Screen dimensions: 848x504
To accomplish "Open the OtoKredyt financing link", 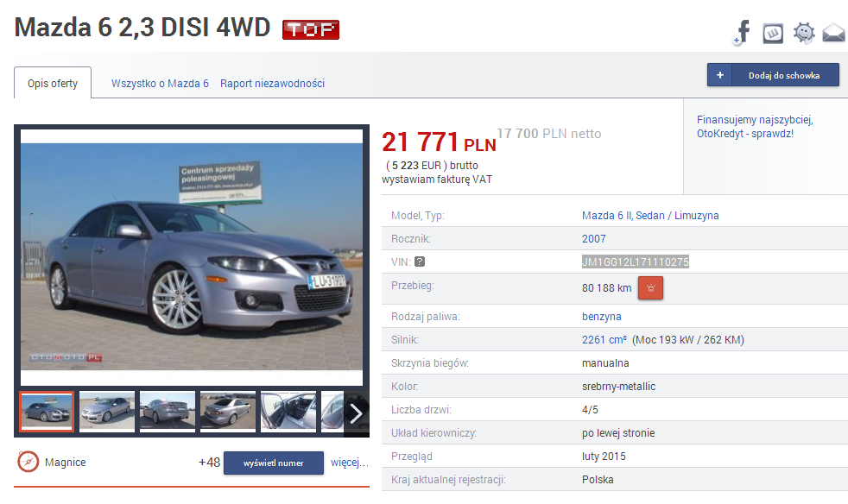I will click(754, 127).
